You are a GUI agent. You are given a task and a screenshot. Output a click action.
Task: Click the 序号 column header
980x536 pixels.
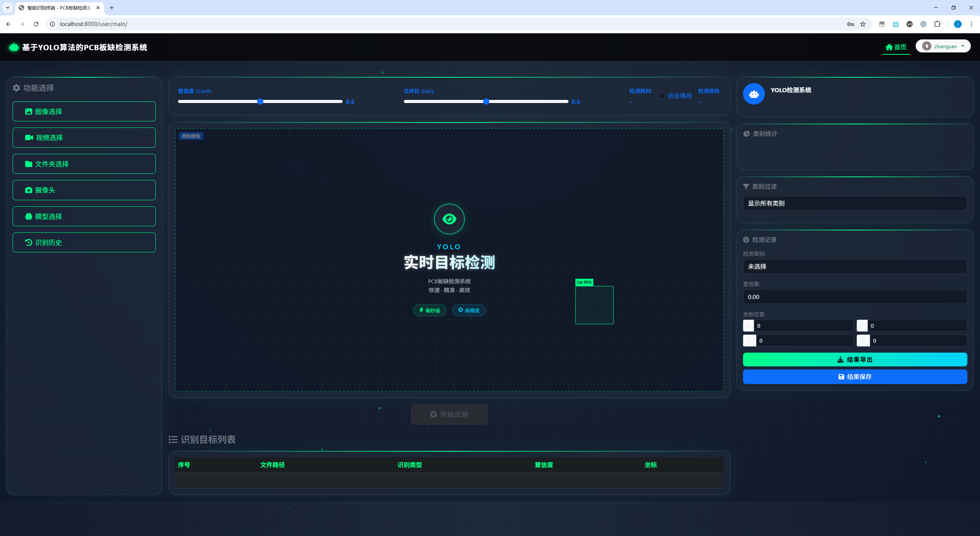pos(184,465)
